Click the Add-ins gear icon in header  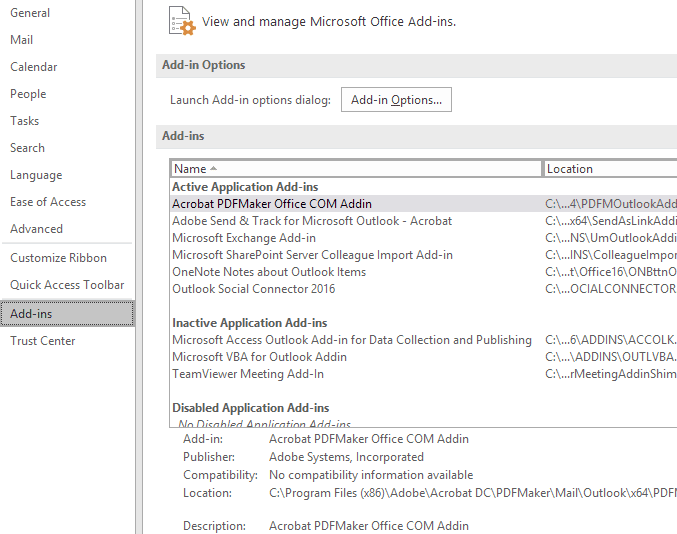click(181, 21)
